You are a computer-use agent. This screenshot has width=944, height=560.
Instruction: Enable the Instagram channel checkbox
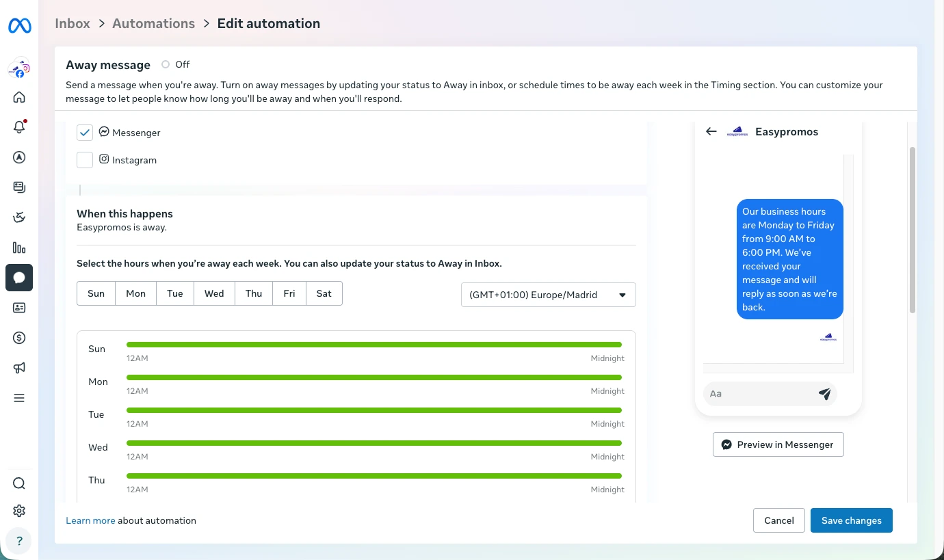click(84, 159)
